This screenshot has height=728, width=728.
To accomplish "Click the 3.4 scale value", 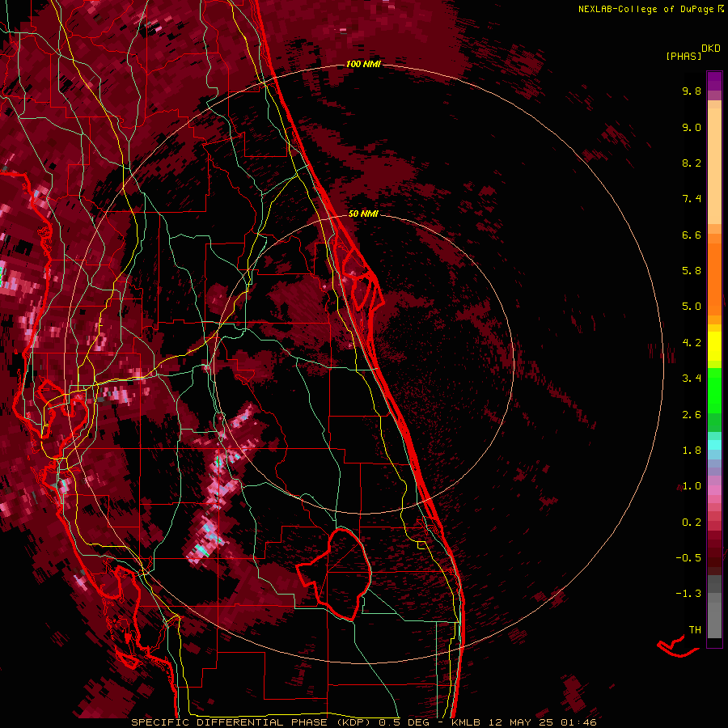I will click(692, 379).
